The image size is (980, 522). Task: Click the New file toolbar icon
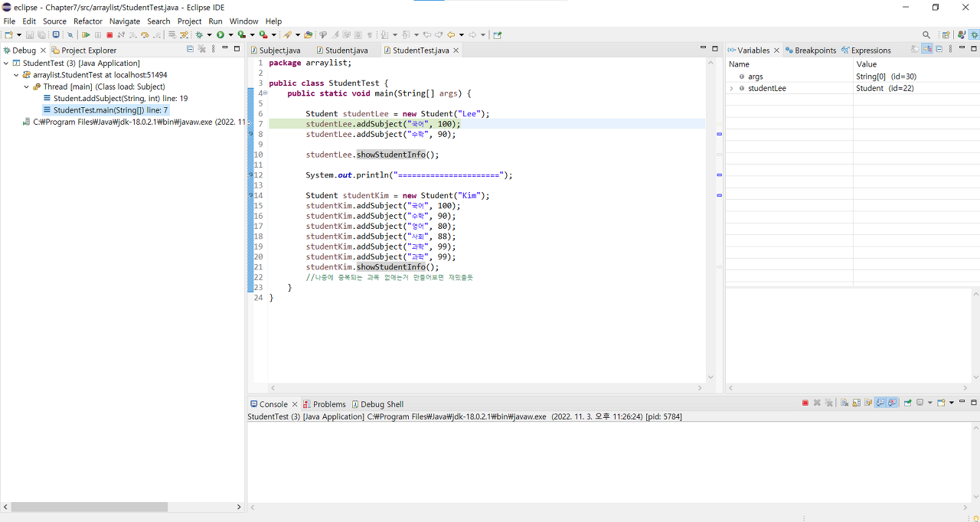coord(8,34)
